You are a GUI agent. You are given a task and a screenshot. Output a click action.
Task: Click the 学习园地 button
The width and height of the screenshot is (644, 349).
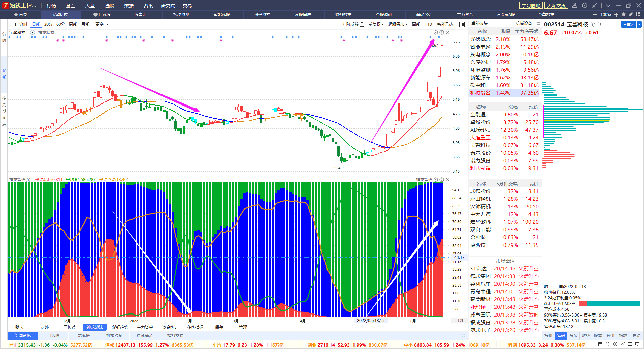point(531,6)
